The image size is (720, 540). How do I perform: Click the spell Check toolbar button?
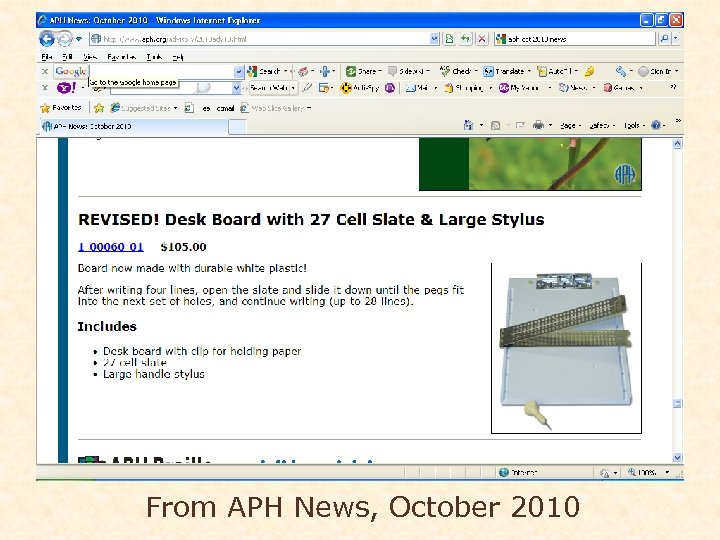(x=458, y=71)
